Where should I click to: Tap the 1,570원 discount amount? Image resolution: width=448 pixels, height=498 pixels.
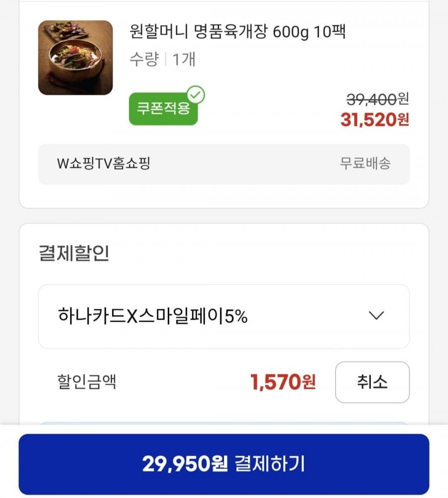[x=283, y=382]
